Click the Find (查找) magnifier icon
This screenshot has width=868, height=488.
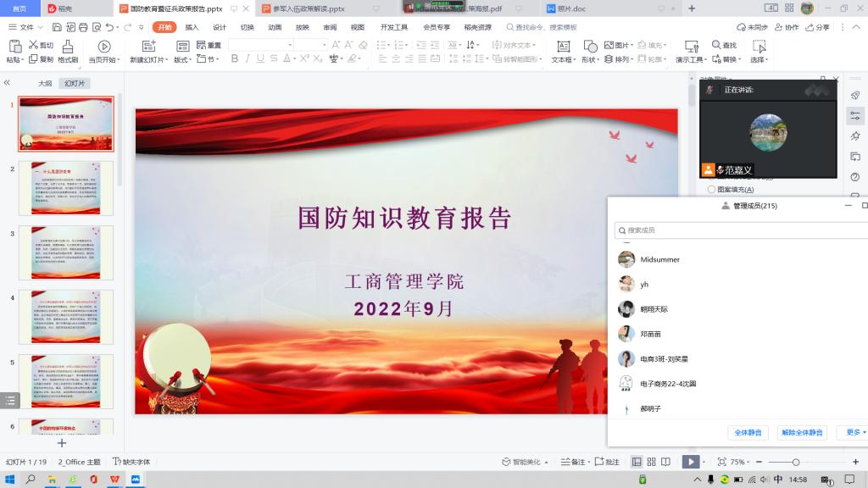pyautogui.click(x=715, y=45)
